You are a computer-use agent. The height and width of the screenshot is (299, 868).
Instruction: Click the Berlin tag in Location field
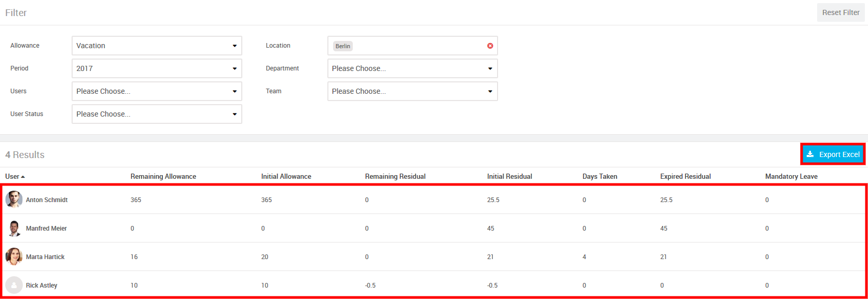[x=342, y=46]
